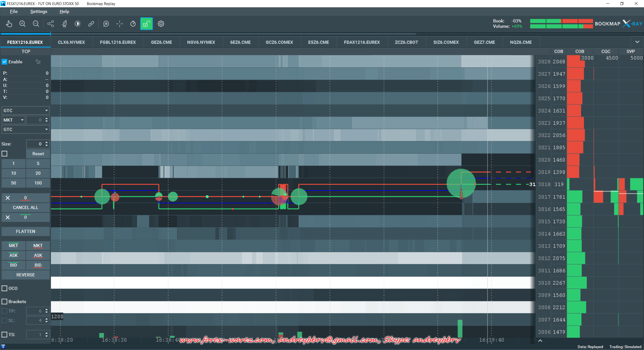Click the FLATTEN button

coord(25,231)
